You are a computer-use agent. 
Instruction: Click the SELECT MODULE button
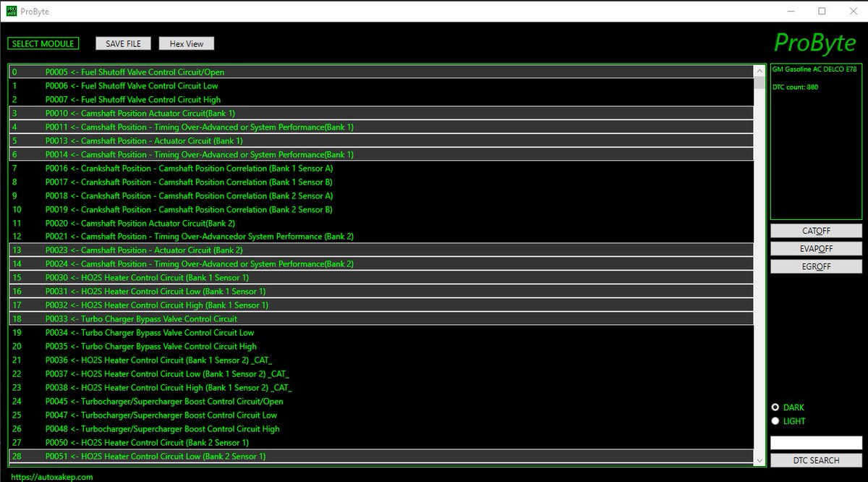43,43
